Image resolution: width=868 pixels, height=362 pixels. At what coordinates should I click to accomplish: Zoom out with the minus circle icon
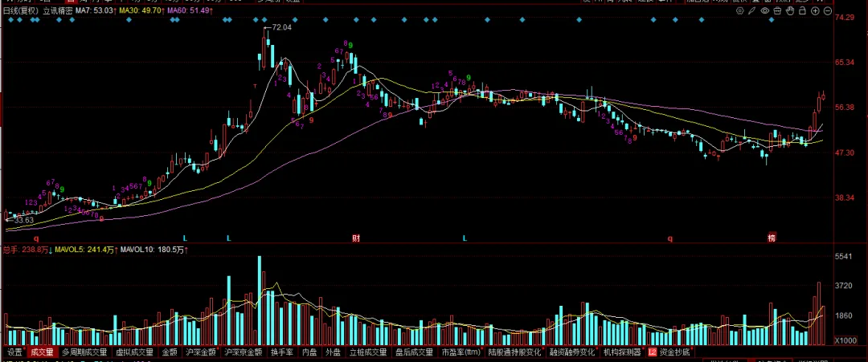[x=828, y=10]
